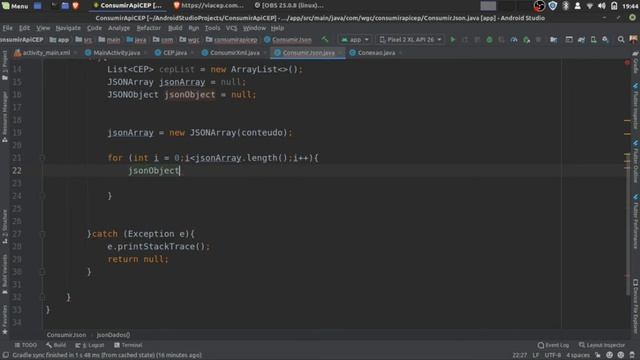Click the Attach Debugger to process icon
640x360 pixels.
[x=527, y=40]
